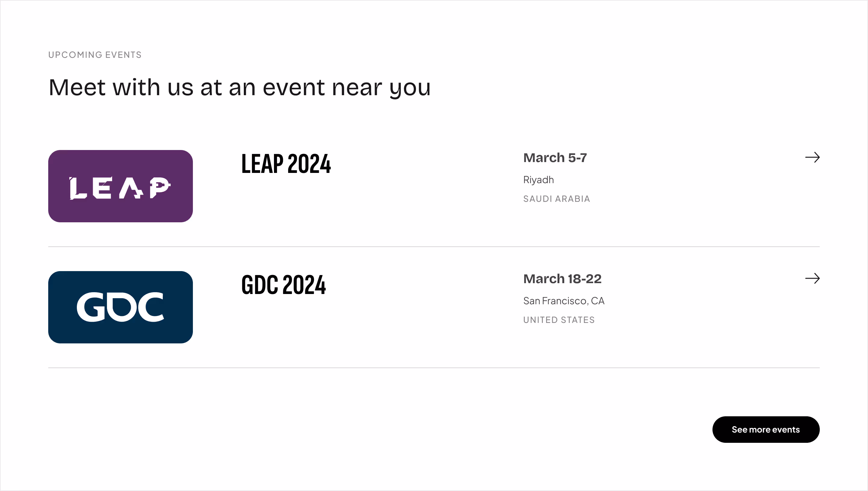Select the March 5-7 date text
This screenshot has height=491, width=868.
[555, 158]
